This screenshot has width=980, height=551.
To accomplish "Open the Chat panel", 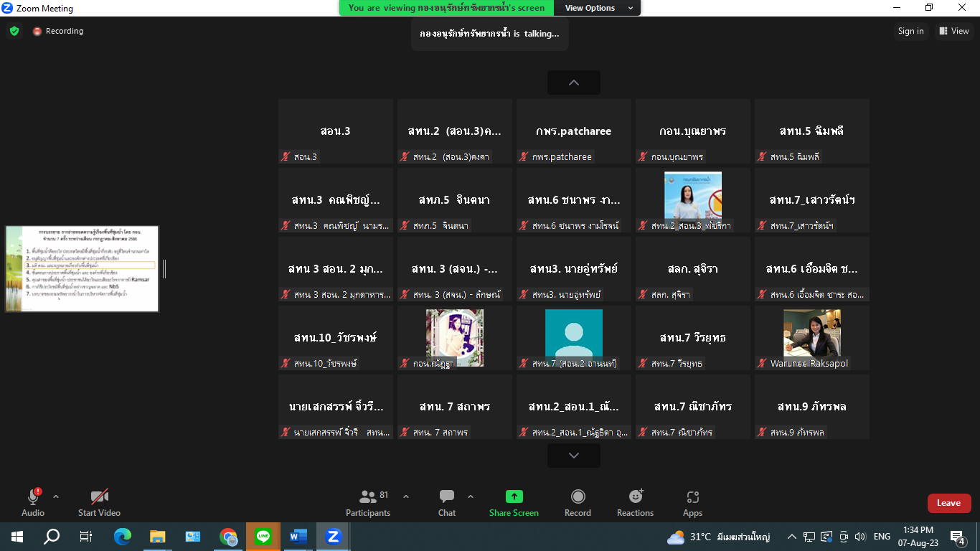I will click(447, 503).
